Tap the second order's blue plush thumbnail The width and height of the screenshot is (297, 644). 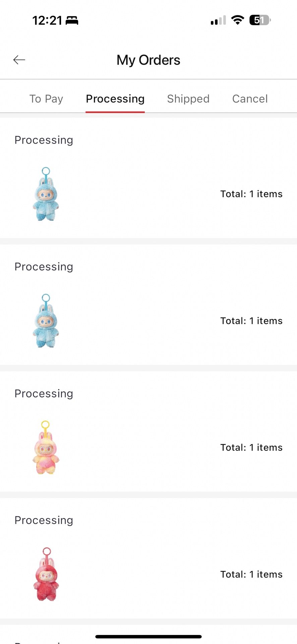click(46, 321)
